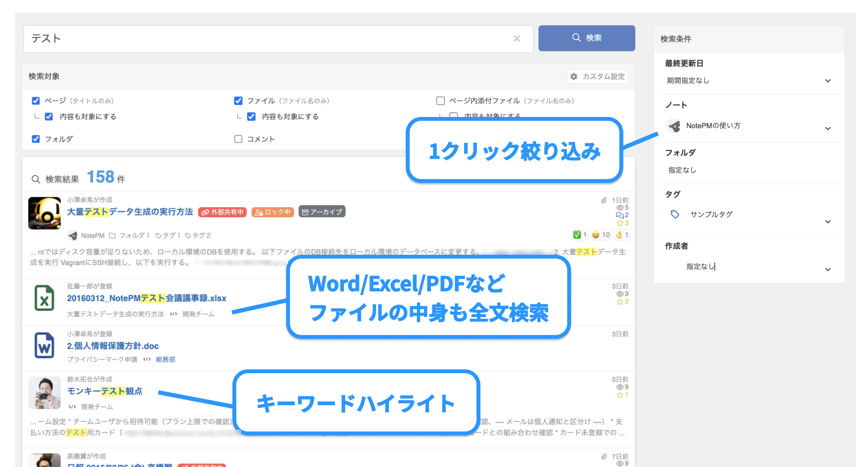This screenshot has height=467, width=868.
Task: Check the ページ内添付ファイル checkbox
Action: (440, 101)
